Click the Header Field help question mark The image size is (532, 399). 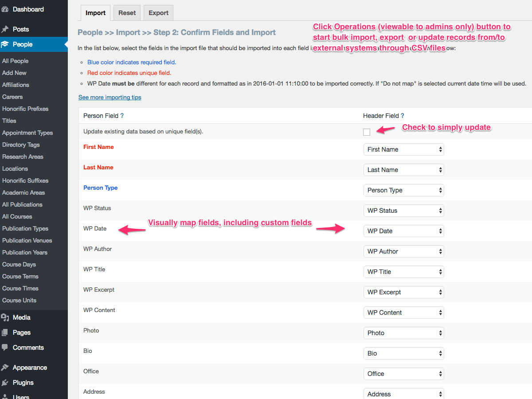click(x=403, y=116)
